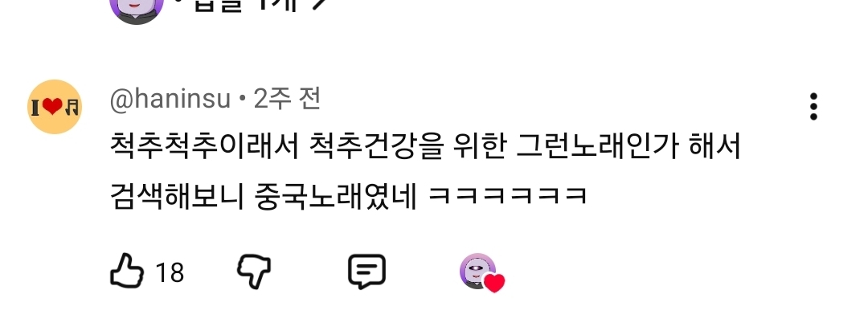The height and width of the screenshot is (331, 868).
Task: Open the three-dot comment options menu
Action: (x=813, y=106)
